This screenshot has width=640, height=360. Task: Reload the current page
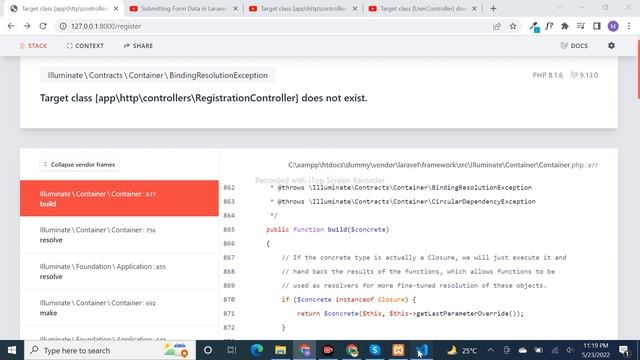pyautogui.click(x=43, y=26)
